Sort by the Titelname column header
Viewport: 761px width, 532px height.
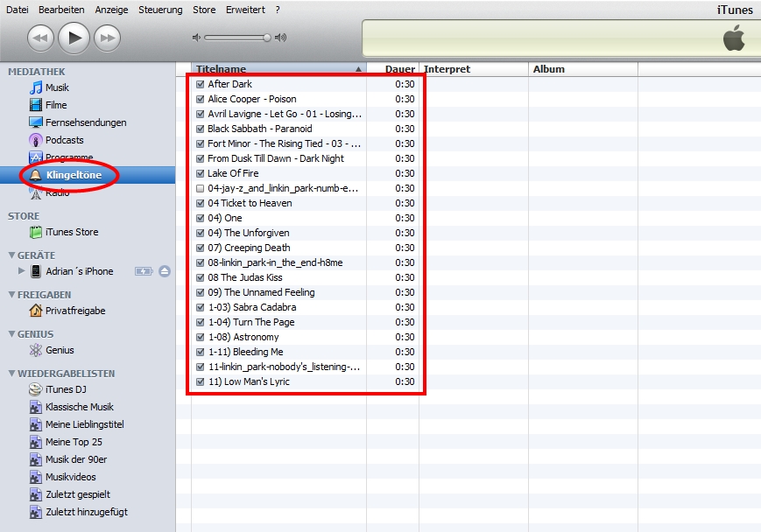279,69
